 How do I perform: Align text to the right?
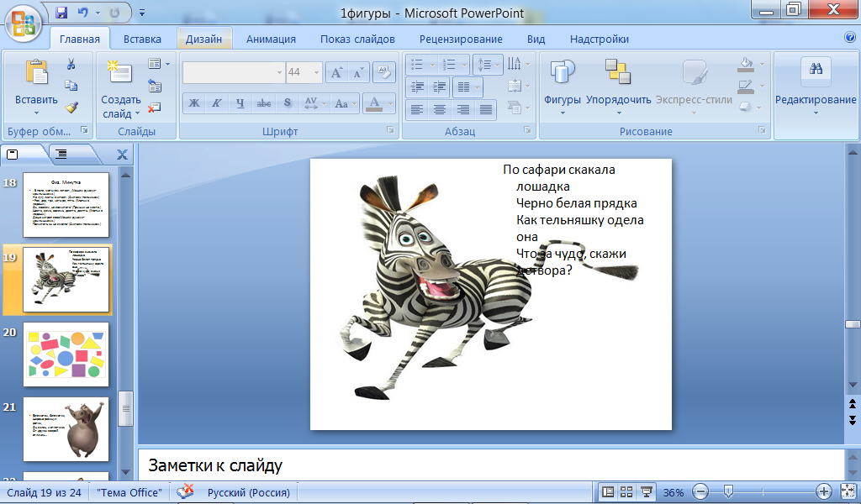[463, 110]
